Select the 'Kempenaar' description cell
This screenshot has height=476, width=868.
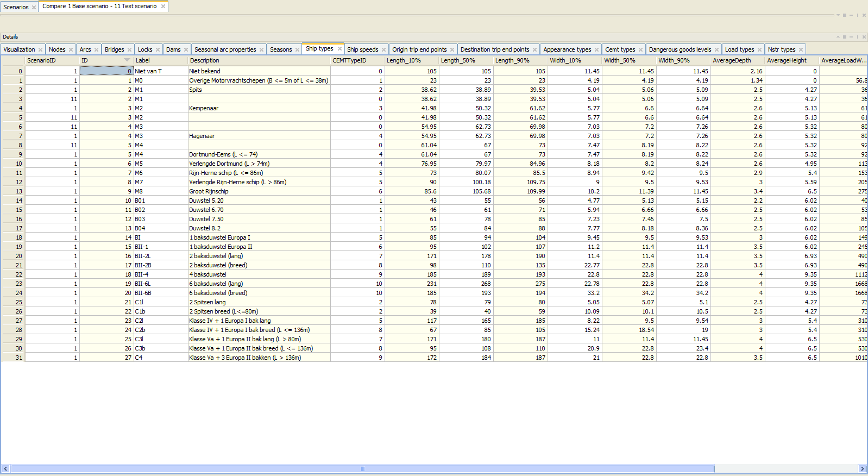[x=259, y=108]
